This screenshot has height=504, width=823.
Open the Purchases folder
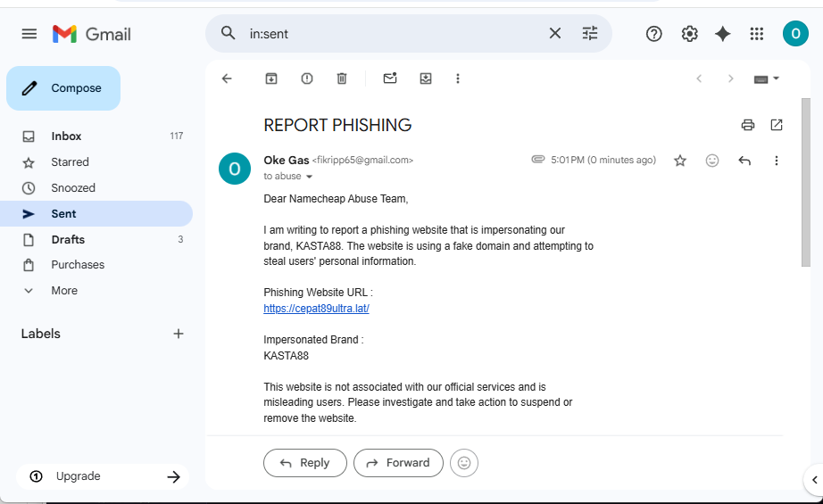tap(96, 265)
